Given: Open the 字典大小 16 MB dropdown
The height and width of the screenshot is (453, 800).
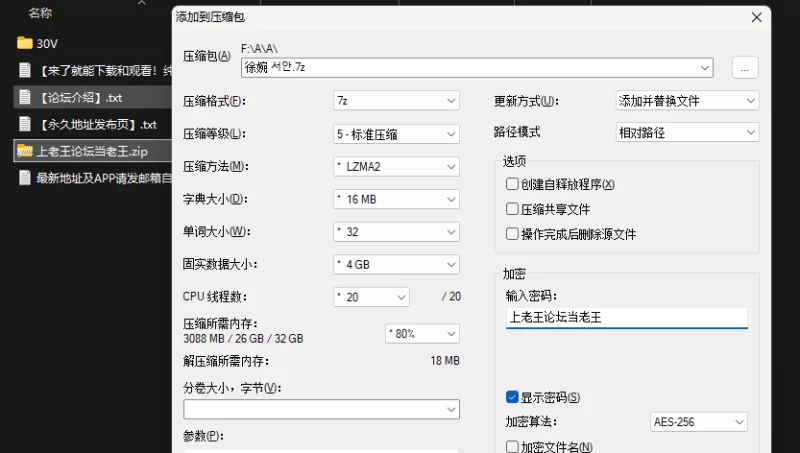Looking at the screenshot, I should click(x=396, y=199).
